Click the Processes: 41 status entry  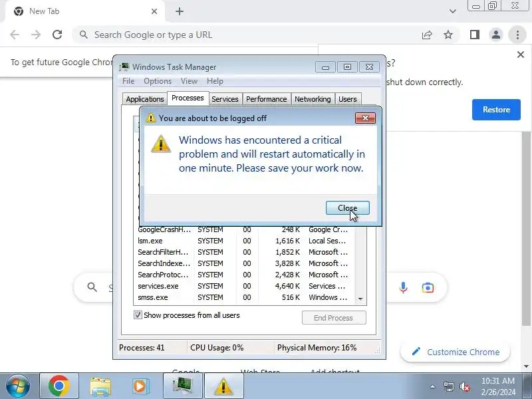(142, 348)
